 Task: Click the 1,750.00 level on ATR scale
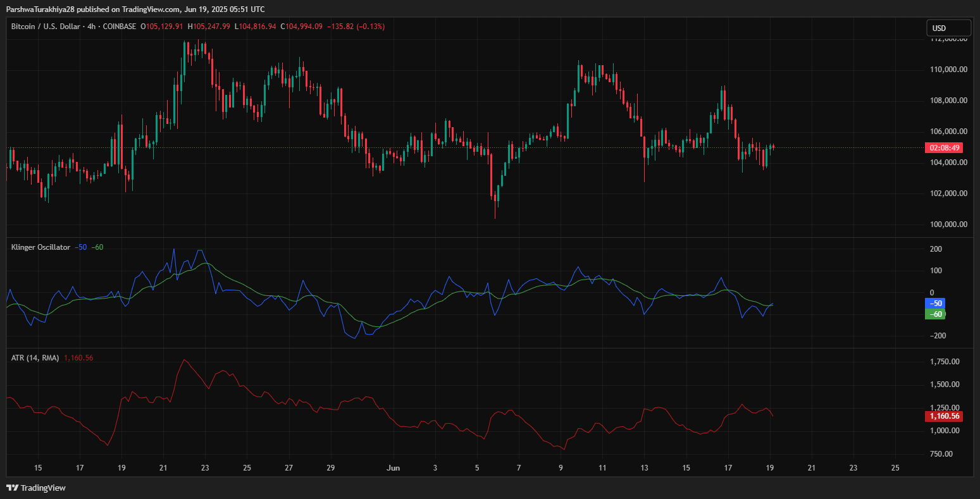coord(942,362)
